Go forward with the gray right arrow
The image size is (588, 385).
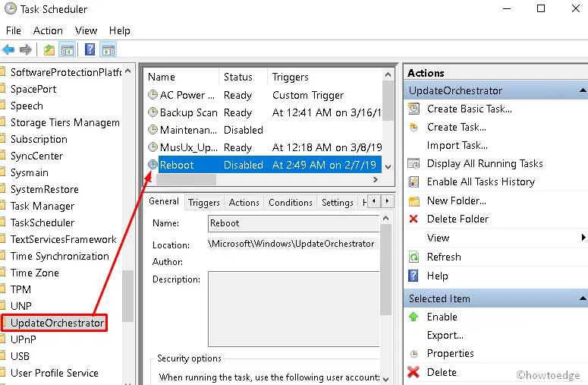pos(26,49)
